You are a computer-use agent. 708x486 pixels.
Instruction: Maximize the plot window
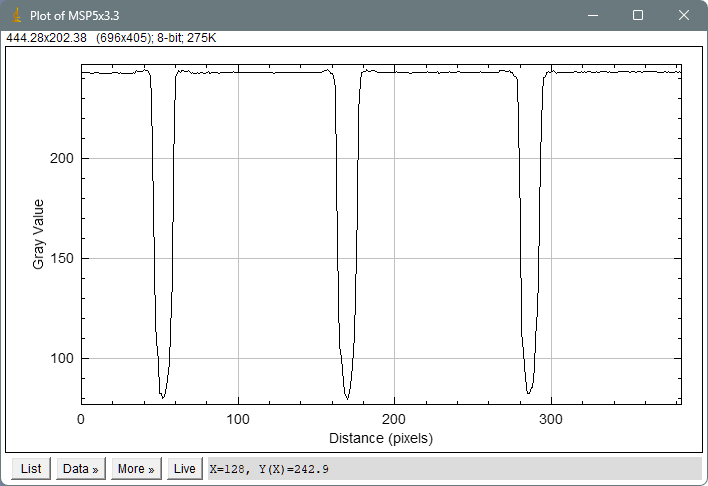(638, 16)
